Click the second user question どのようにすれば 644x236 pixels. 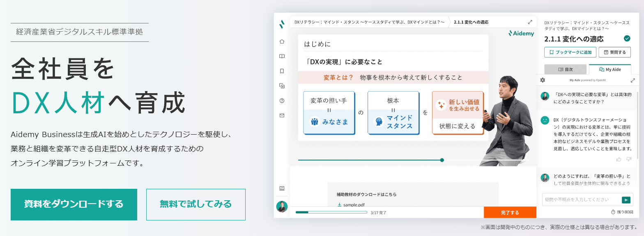click(x=593, y=180)
